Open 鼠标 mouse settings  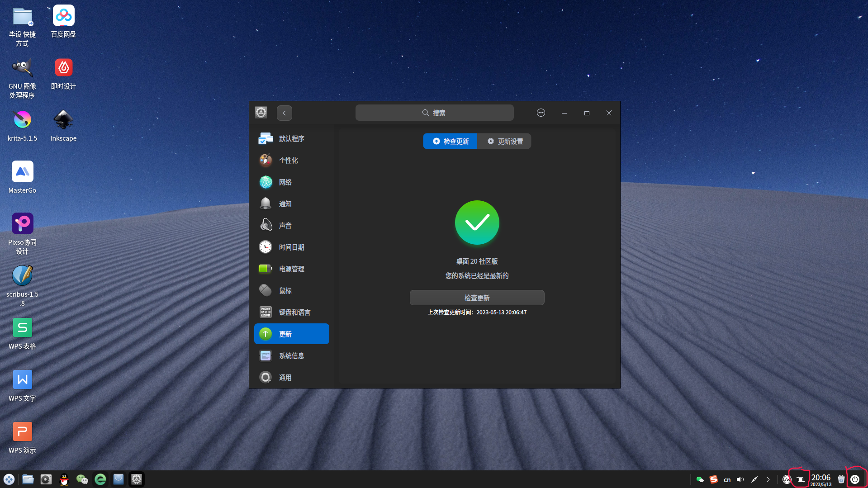tap(292, 290)
